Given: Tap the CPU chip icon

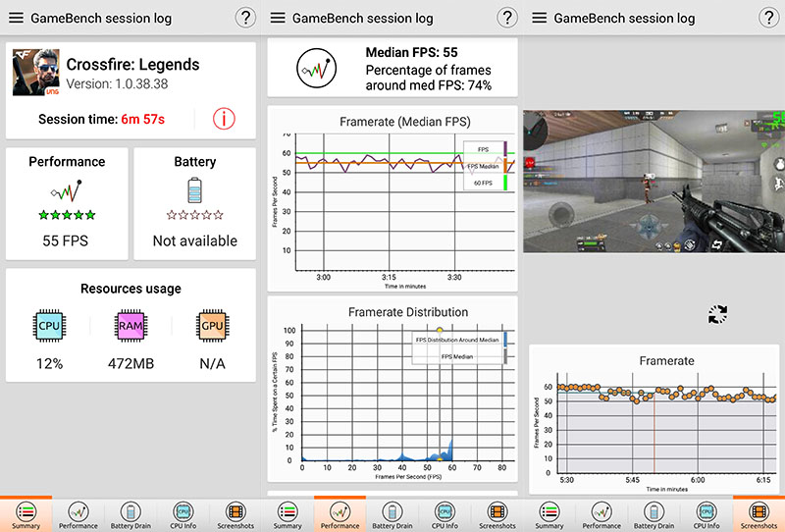Looking at the screenshot, I should pyautogui.click(x=49, y=326).
